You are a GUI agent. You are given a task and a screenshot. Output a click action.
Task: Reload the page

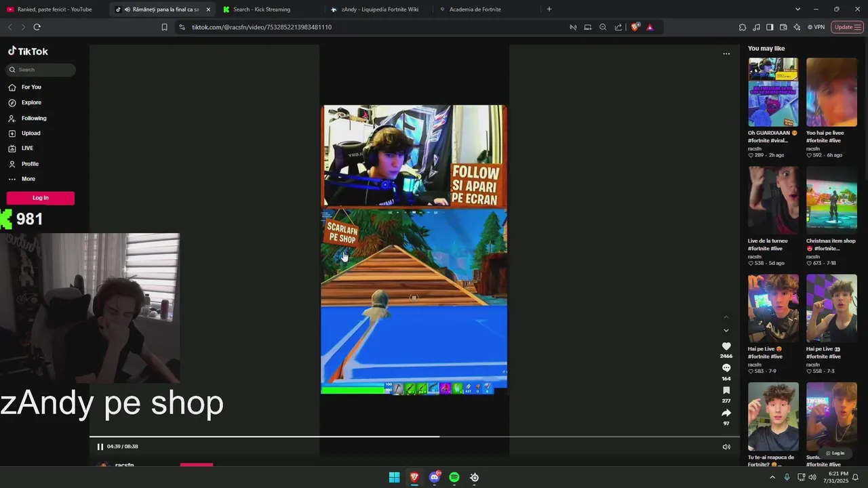(37, 27)
